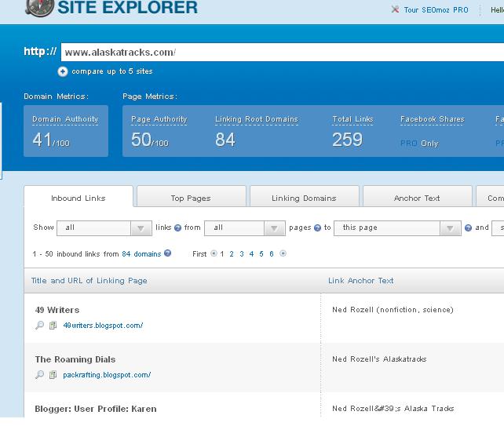Click the Linking Root Domains value 84
This screenshot has width=504, height=426.
pyautogui.click(x=225, y=140)
